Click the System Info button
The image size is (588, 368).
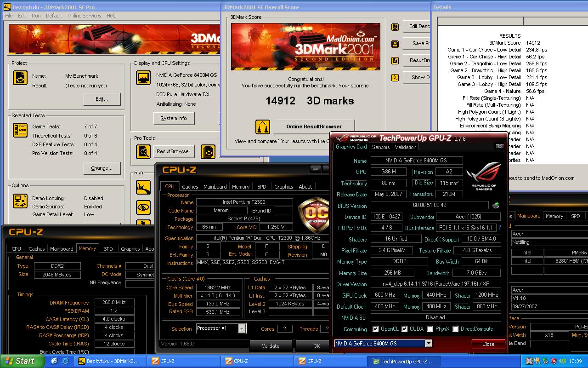click(x=173, y=118)
